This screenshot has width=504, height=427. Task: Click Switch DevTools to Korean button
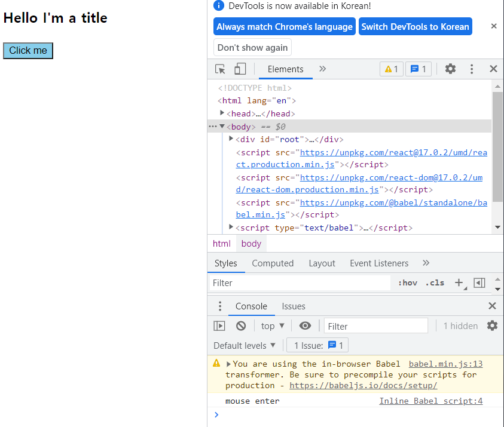(416, 26)
